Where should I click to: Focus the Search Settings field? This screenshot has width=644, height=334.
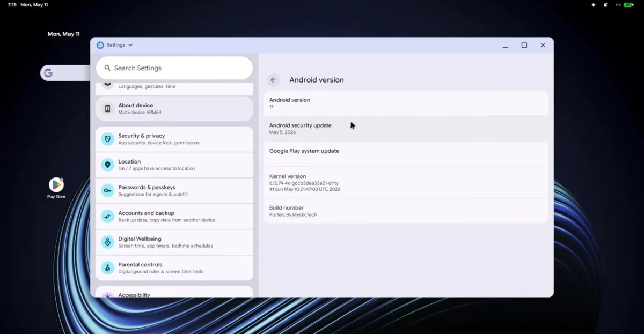174,68
